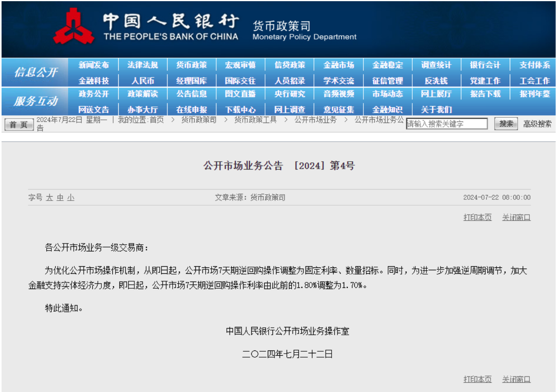This screenshot has width=556, height=392.
Task: Open the 公开市场业务 breadcrumb link
Action: (316, 120)
